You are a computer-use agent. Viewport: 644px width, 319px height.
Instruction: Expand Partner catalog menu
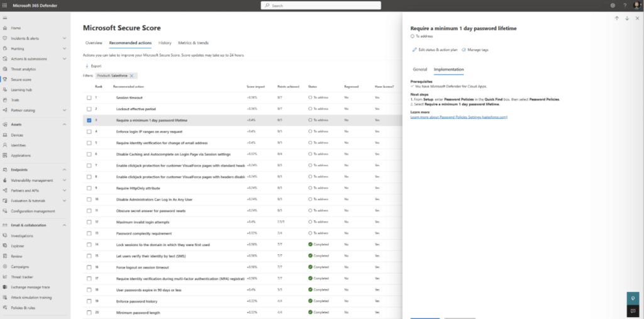[x=65, y=110]
